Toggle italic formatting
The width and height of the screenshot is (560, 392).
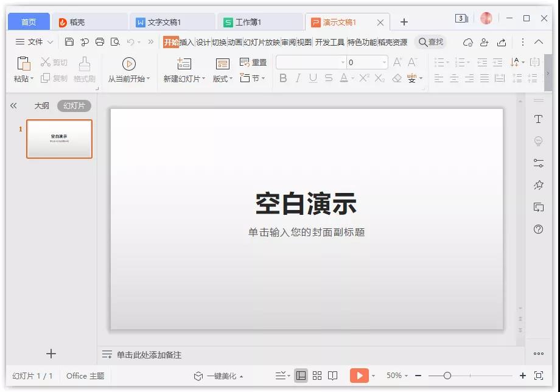point(297,78)
